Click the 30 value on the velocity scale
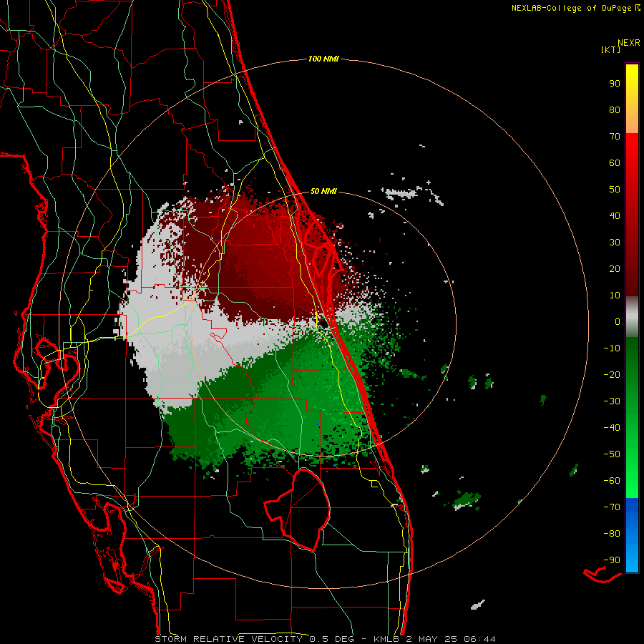 [615, 243]
